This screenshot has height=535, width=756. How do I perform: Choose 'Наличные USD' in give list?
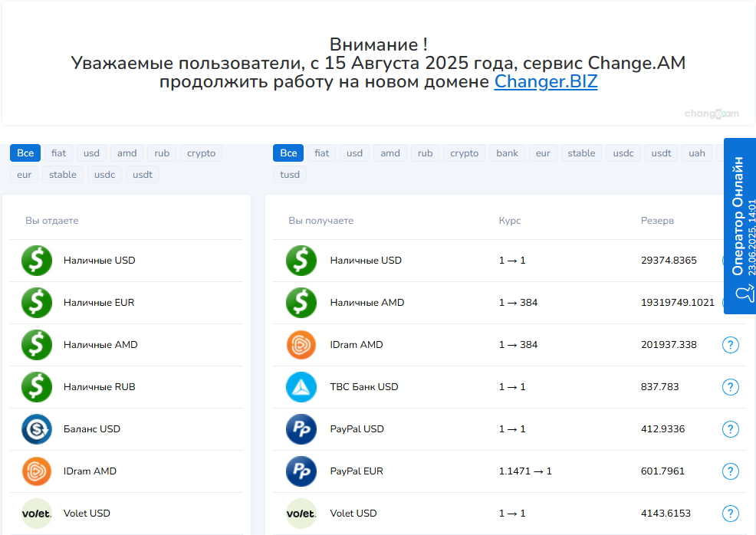[x=127, y=261]
